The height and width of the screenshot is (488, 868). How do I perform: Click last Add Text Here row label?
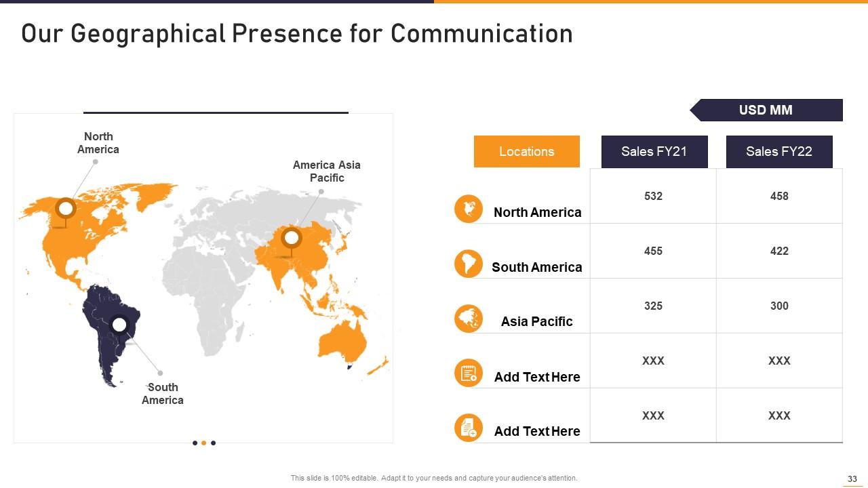coord(537,431)
